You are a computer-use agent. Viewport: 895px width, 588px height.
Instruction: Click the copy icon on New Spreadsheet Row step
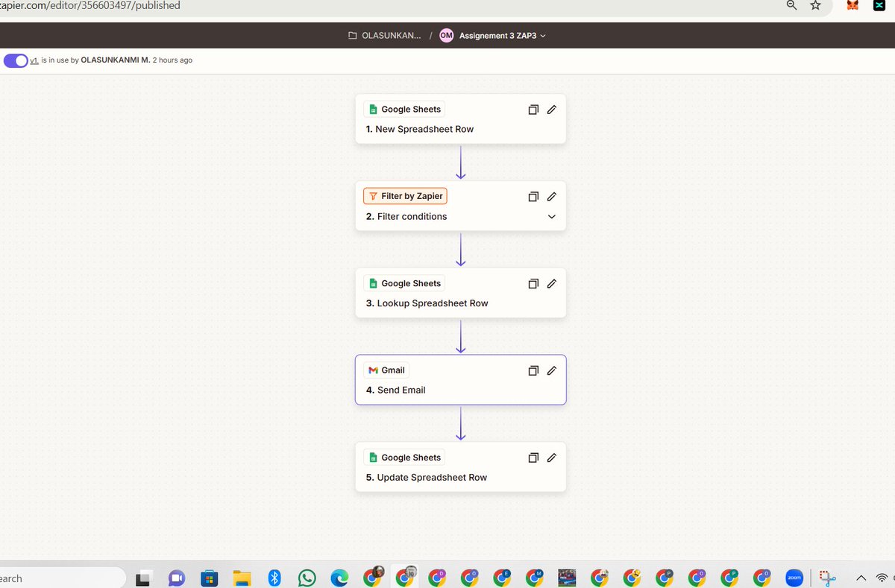pyautogui.click(x=533, y=110)
